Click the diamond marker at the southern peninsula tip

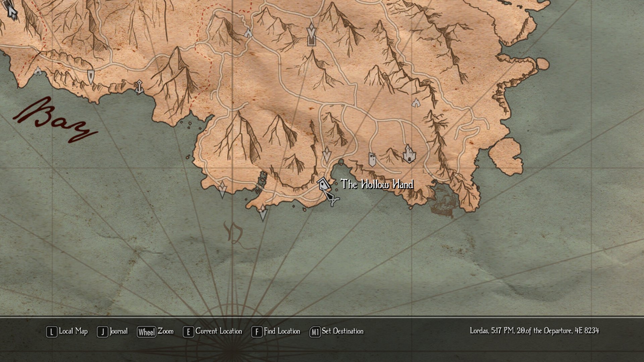263,213
